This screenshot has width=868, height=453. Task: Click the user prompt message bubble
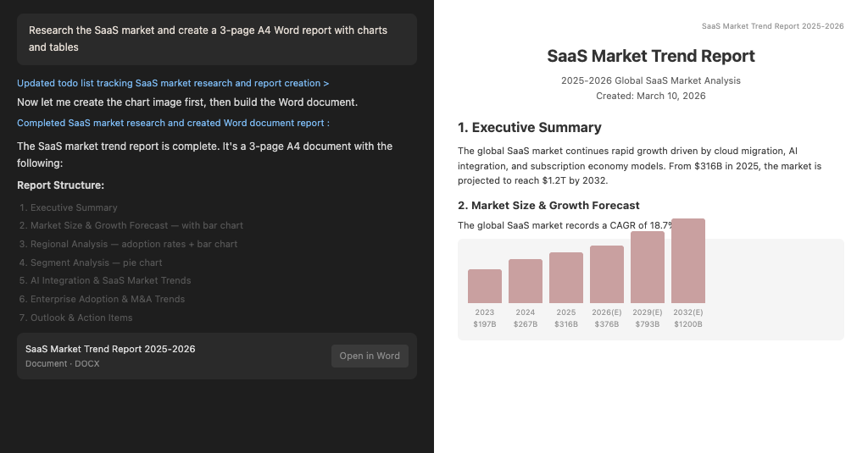[216, 39]
